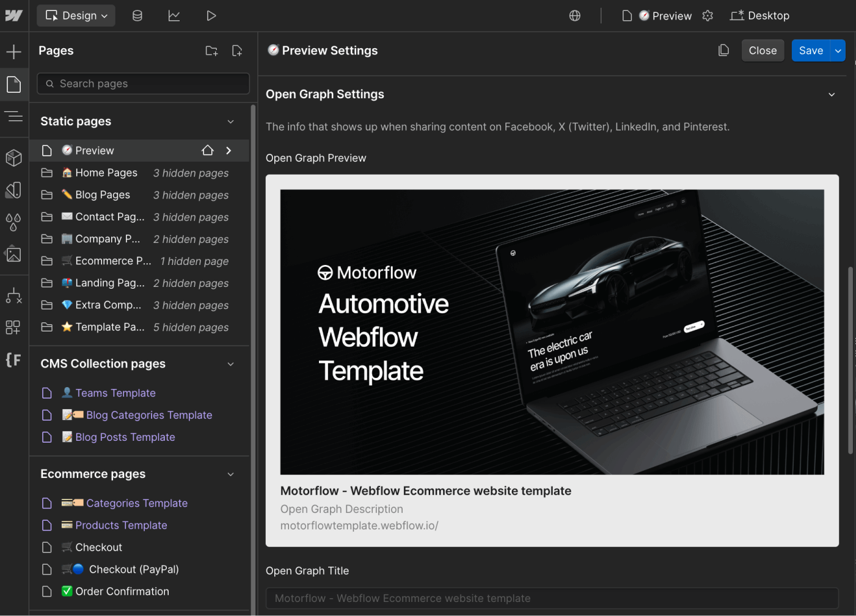This screenshot has width=856, height=616.
Task: Open the Components panel cube icon
Action: click(14, 158)
